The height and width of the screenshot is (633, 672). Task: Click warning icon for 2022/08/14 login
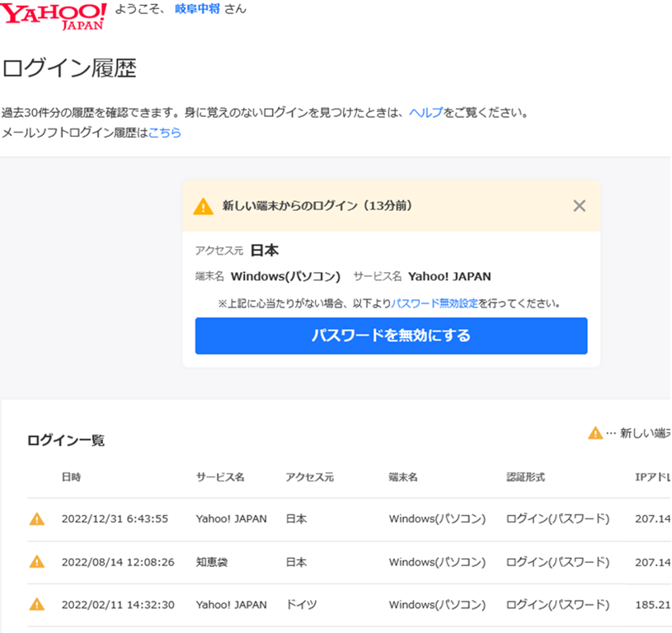(37, 562)
